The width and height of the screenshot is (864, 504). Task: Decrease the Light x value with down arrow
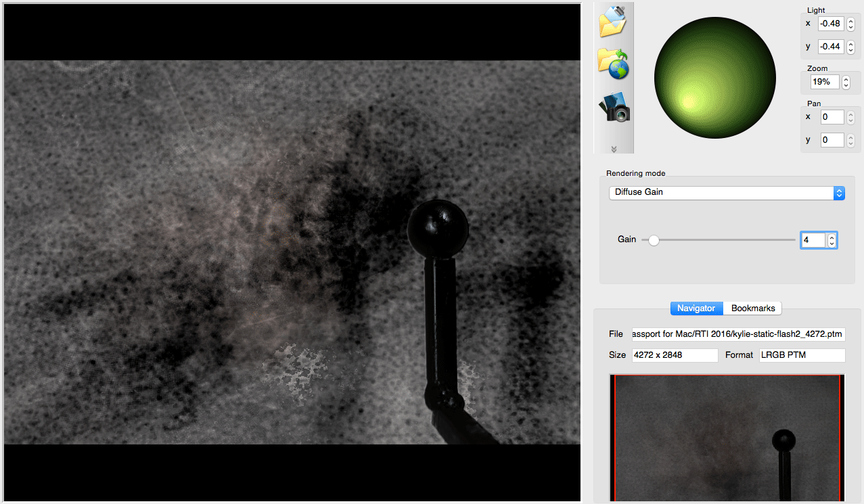(850, 28)
